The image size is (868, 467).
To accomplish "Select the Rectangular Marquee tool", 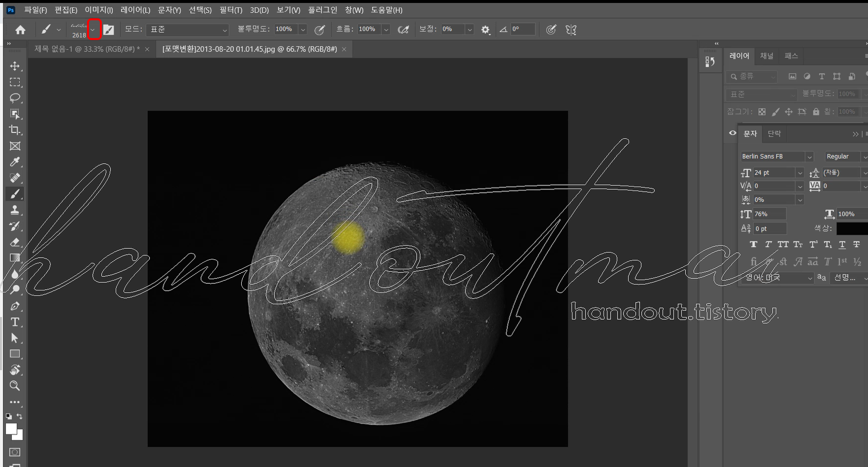I will point(15,82).
